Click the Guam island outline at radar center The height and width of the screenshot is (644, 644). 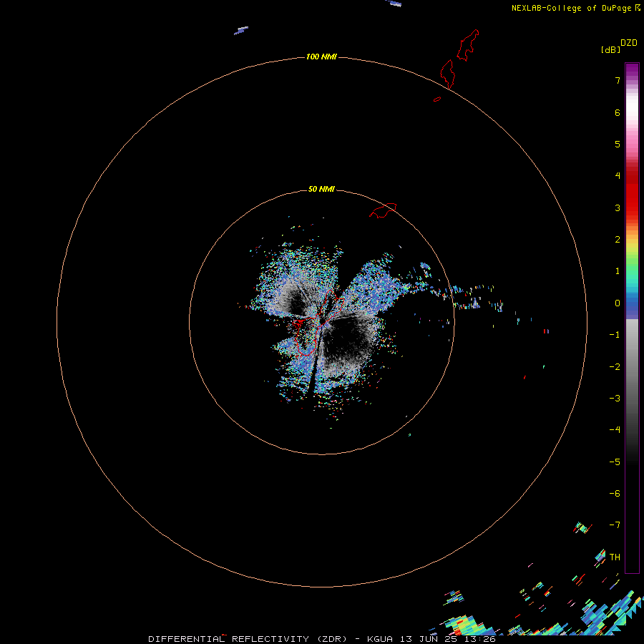tap(318, 323)
